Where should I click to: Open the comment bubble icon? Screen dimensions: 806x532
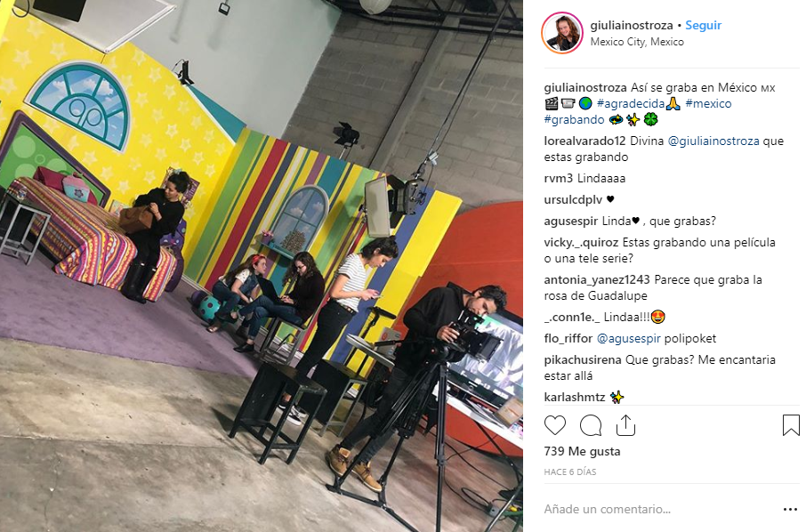click(591, 425)
